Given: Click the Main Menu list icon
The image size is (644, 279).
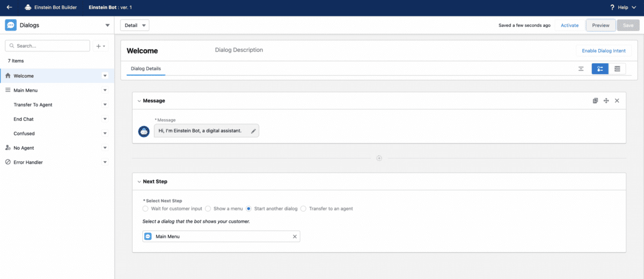Looking at the screenshot, I should point(8,90).
